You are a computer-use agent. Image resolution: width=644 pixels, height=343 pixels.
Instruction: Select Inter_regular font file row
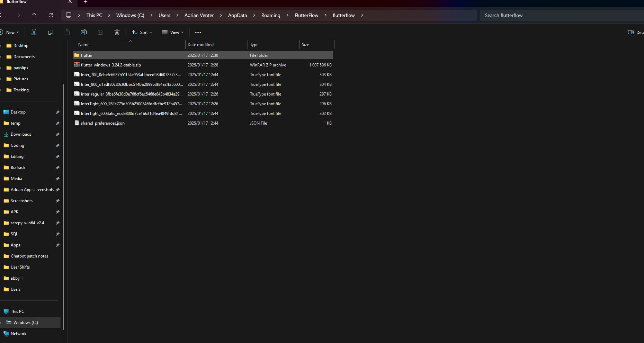203,94
